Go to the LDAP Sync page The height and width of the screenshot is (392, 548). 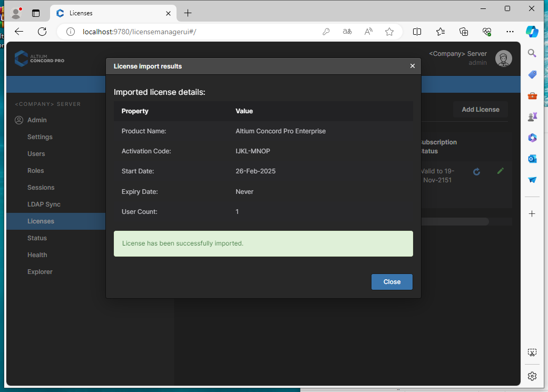(44, 204)
